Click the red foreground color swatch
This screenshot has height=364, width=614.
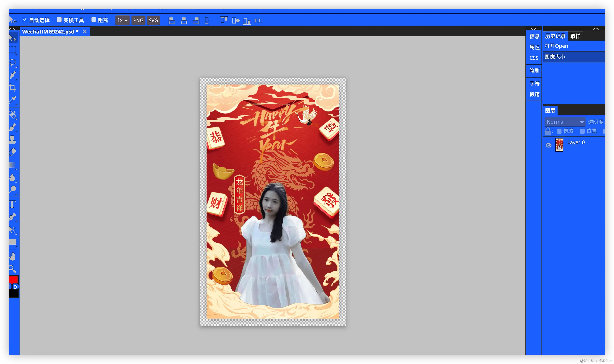click(13, 280)
